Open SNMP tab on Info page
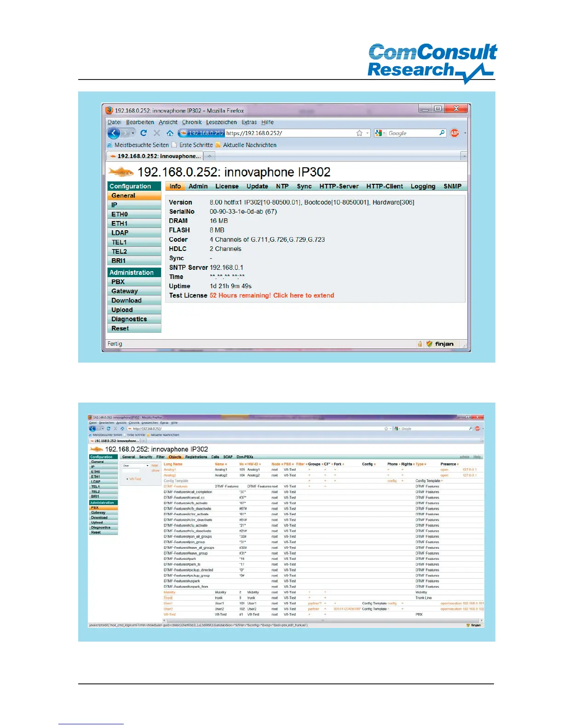This screenshot has width=563, height=728. (x=452, y=186)
